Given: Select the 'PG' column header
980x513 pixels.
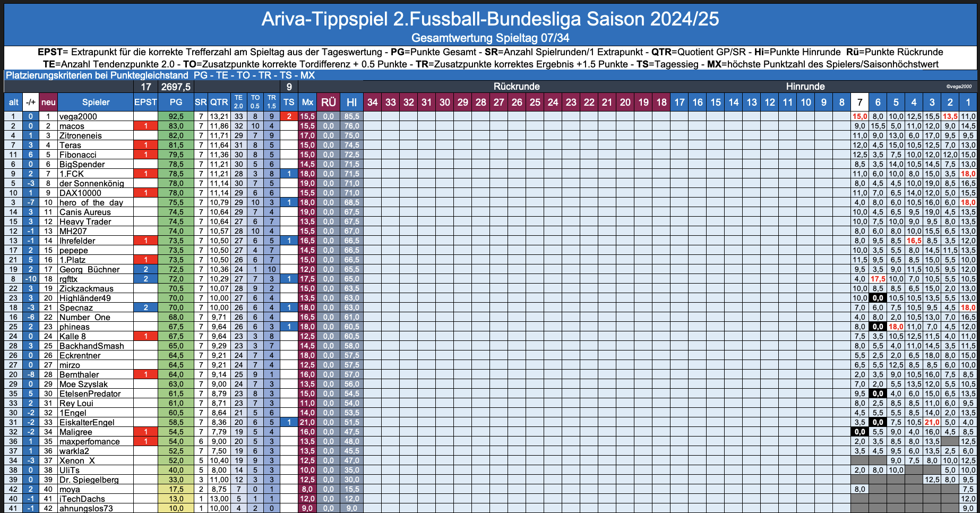Looking at the screenshot, I should (x=176, y=102).
